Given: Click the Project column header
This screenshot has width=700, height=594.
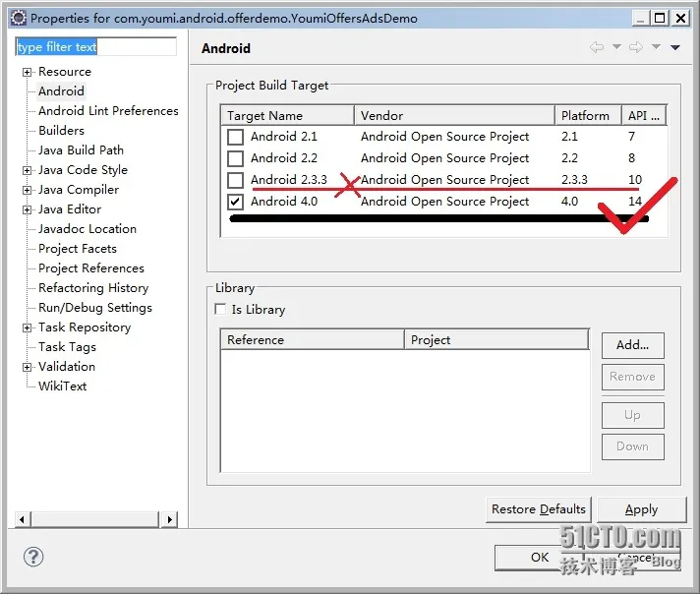Looking at the screenshot, I should [496, 340].
